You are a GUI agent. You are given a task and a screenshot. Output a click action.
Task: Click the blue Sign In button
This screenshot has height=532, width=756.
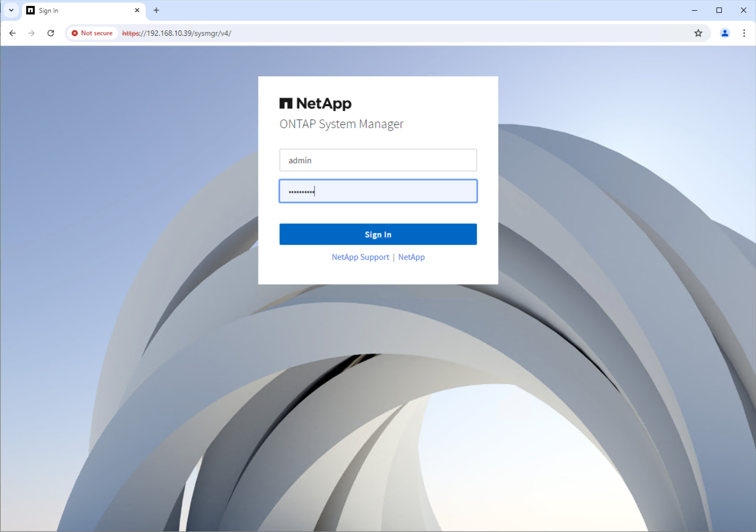point(378,234)
